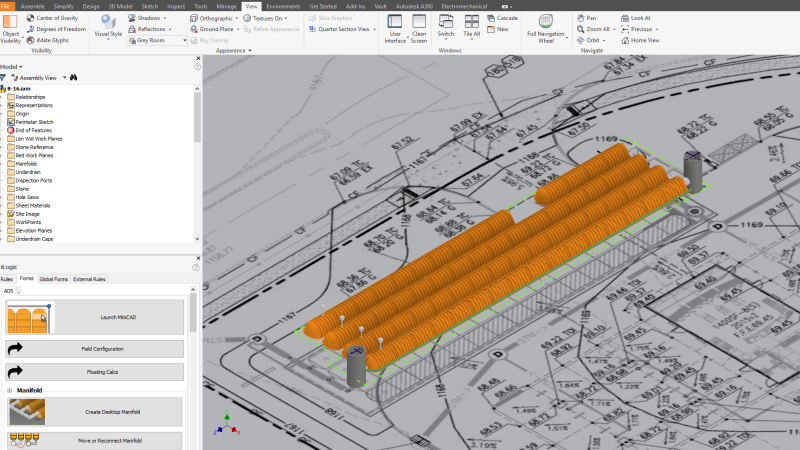
Task: Cascade the open windows
Action: point(503,18)
